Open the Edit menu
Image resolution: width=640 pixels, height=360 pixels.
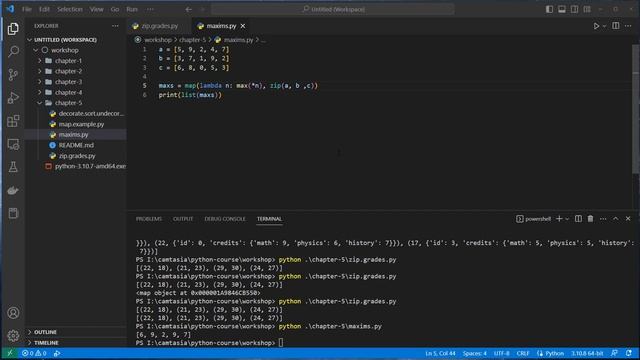pyautogui.click(x=44, y=9)
